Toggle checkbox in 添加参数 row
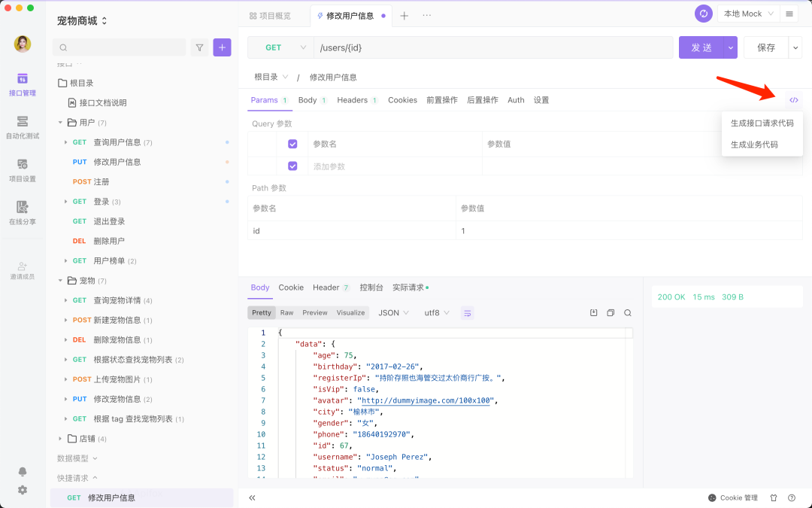Screen dimensions: 812x508 point(292,166)
